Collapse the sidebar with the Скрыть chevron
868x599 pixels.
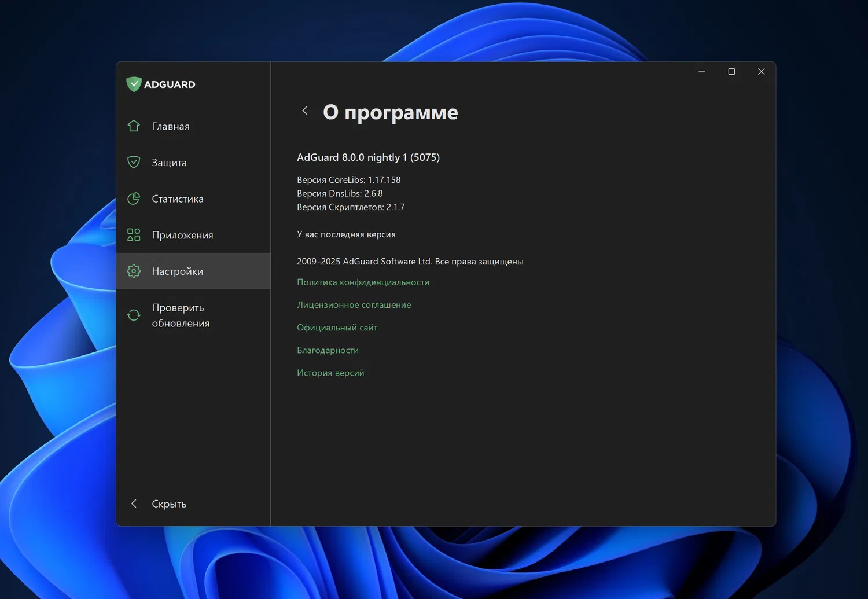coord(134,504)
